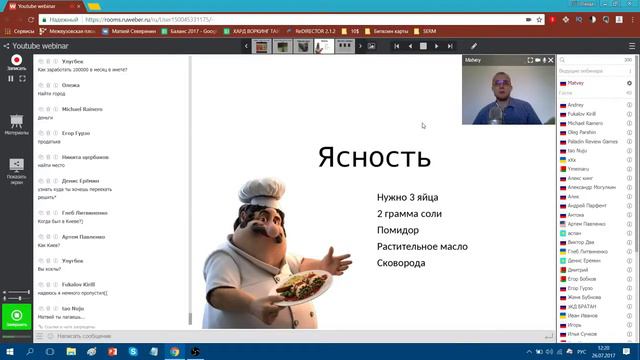
Task: Select participant Иван Иванов in list
Action: 582,316
